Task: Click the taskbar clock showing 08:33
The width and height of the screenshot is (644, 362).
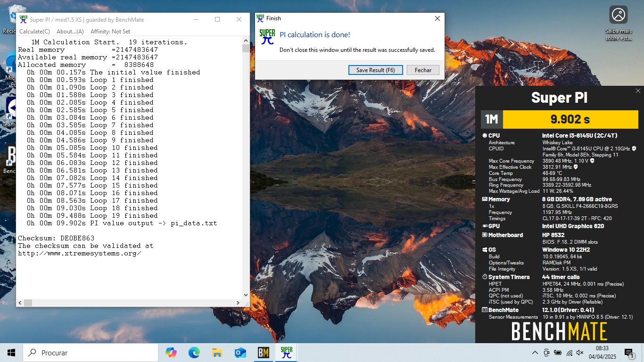Action: click(x=602, y=353)
